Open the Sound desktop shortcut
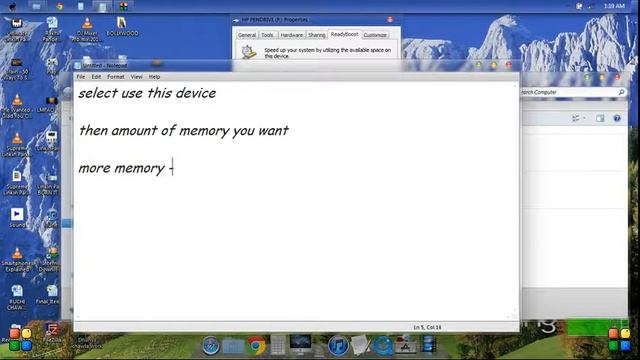640x360 pixels. [x=17, y=218]
